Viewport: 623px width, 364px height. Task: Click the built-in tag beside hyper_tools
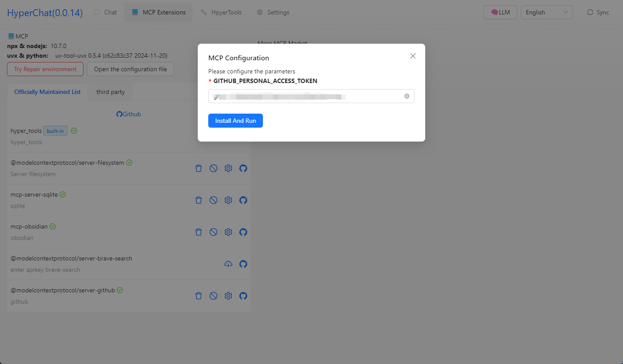pyautogui.click(x=55, y=131)
